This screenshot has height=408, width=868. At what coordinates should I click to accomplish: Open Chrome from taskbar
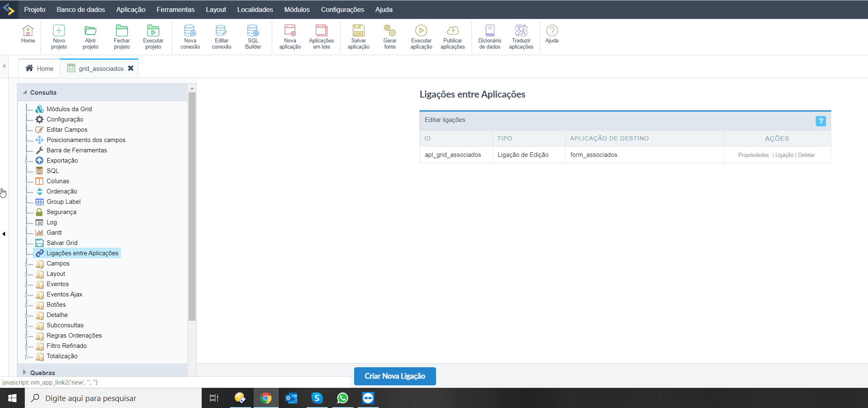pyautogui.click(x=266, y=398)
